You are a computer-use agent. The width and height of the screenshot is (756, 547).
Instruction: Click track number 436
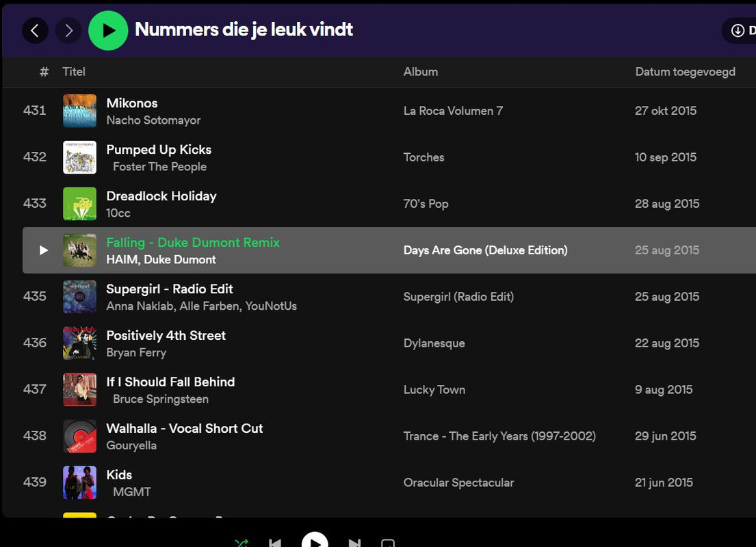[x=35, y=343]
